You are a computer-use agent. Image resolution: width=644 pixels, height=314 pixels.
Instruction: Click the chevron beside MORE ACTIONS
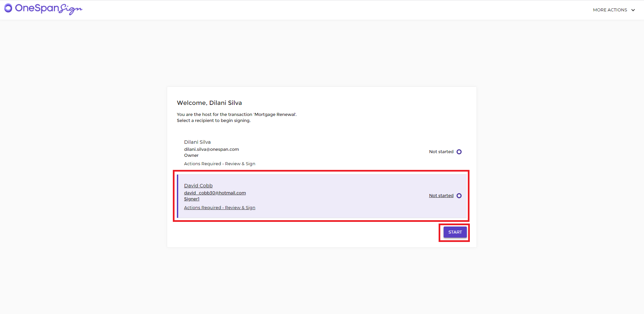click(x=633, y=10)
